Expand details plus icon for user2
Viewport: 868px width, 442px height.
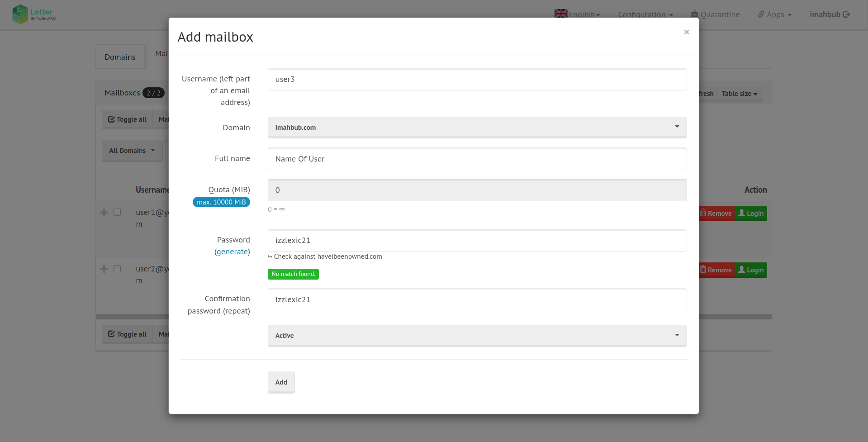point(104,269)
